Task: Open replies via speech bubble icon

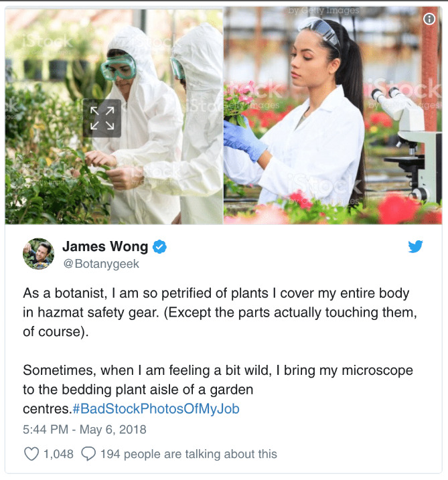Action: point(88,454)
